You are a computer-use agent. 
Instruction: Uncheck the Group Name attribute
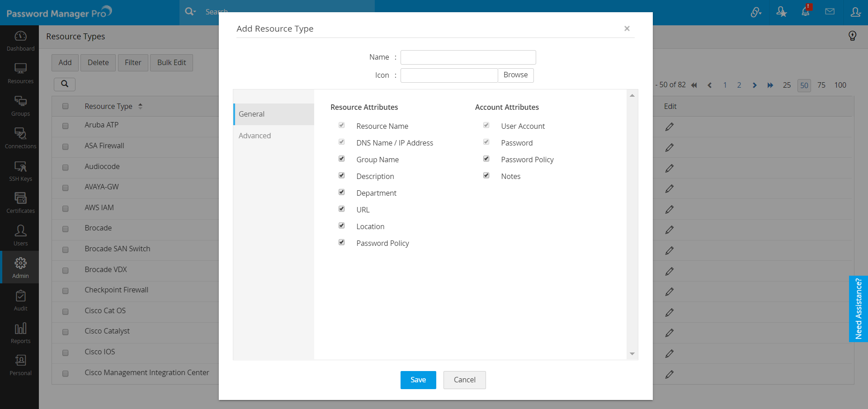342,159
